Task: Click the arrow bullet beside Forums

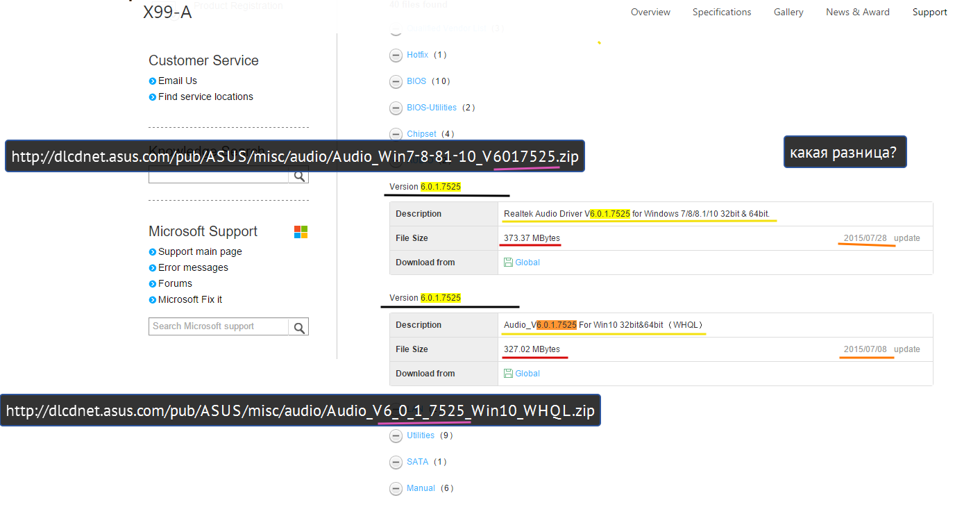Action: 153,284
